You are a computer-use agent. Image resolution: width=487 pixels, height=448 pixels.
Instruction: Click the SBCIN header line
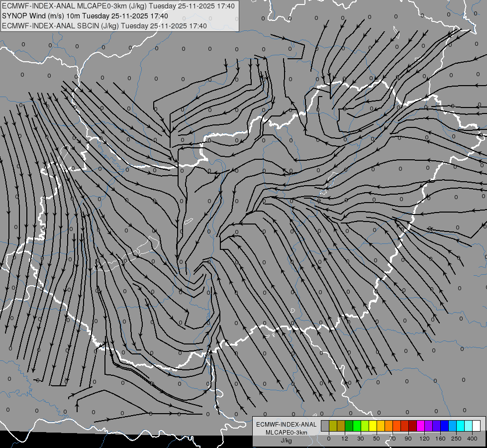tap(104, 26)
